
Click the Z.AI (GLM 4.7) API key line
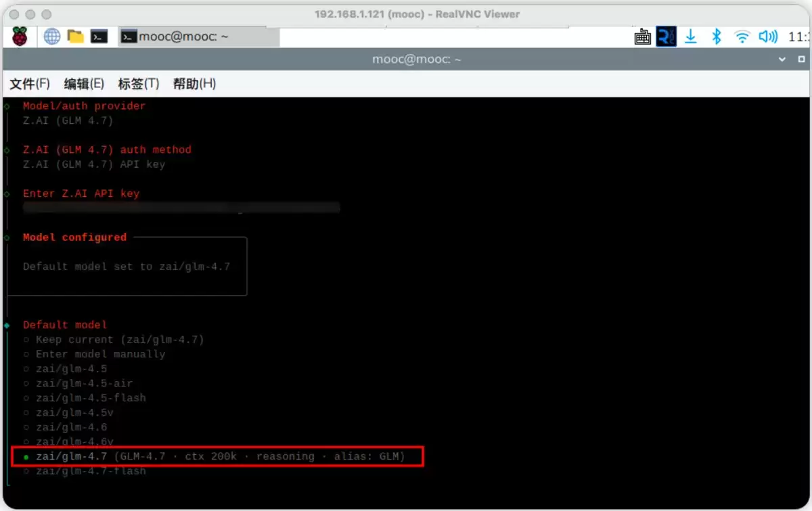tap(94, 164)
